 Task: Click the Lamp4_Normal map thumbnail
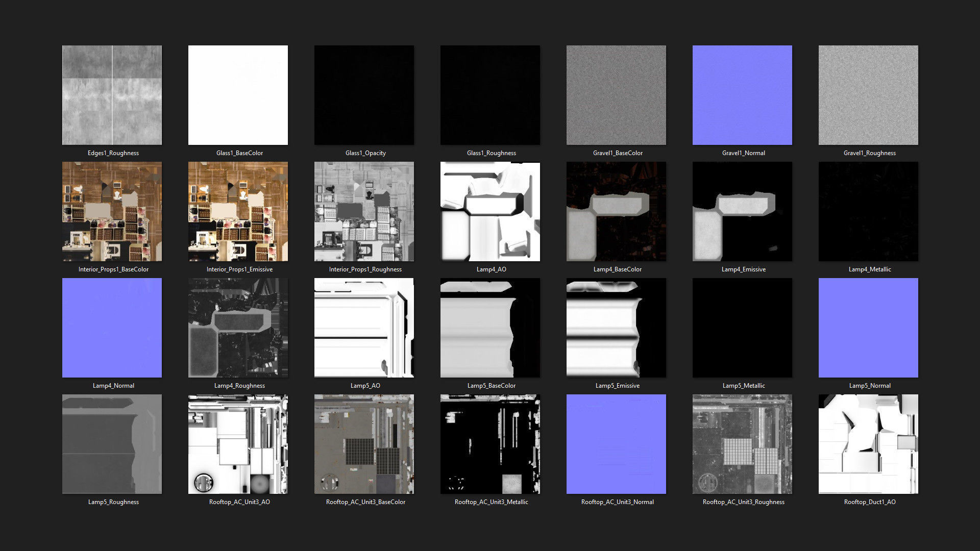point(112,328)
